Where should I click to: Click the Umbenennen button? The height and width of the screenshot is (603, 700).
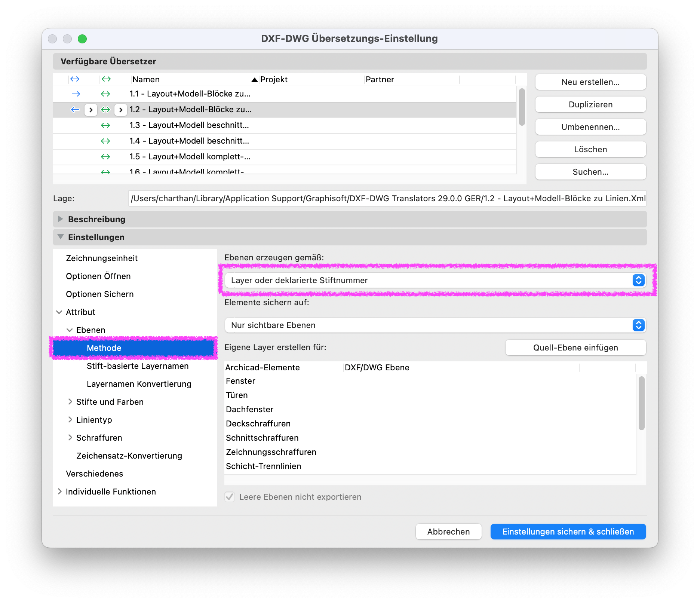coord(590,127)
